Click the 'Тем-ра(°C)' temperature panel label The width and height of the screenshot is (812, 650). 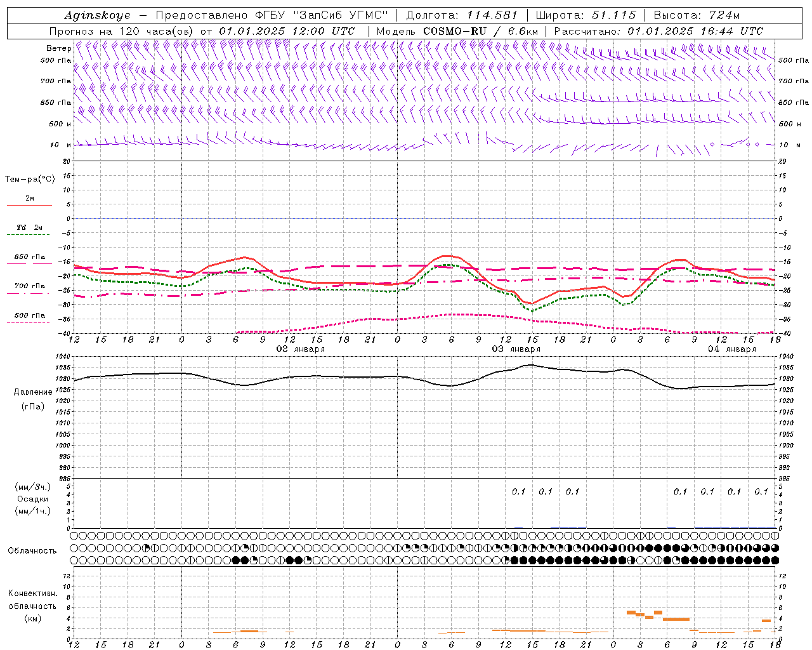pyautogui.click(x=30, y=180)
